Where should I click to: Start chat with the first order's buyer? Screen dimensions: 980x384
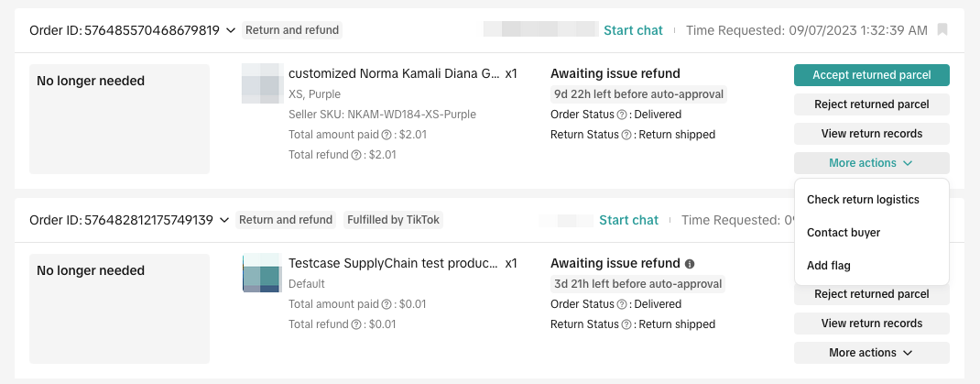pos(633,30)
